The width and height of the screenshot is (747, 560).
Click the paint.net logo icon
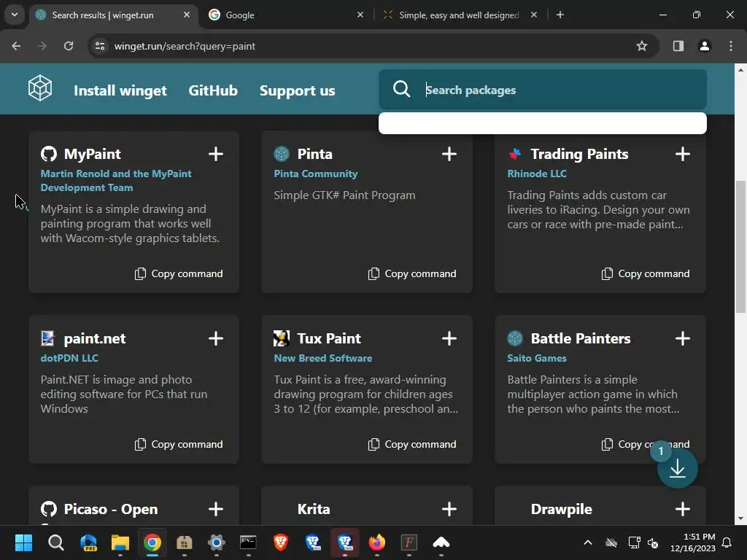pyautogui.click(x=47, y=338)
